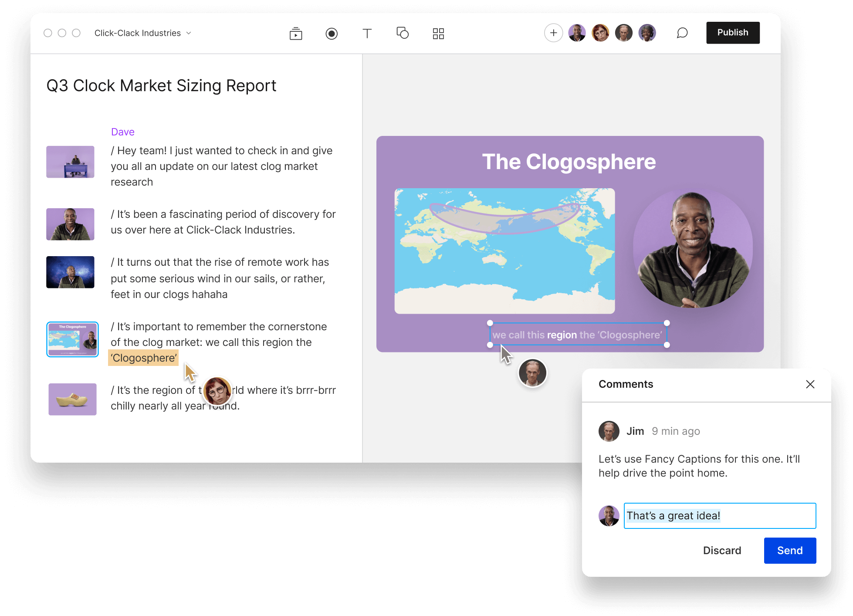Click the add collaborator icon
The height and width of the screenshot is (616, 853).
tap(554, 33)
